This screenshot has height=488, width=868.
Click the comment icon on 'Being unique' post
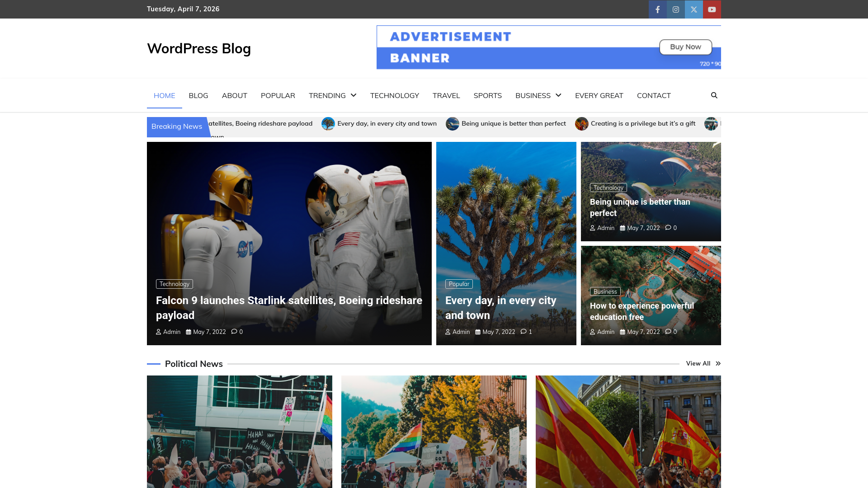(668, 228)
